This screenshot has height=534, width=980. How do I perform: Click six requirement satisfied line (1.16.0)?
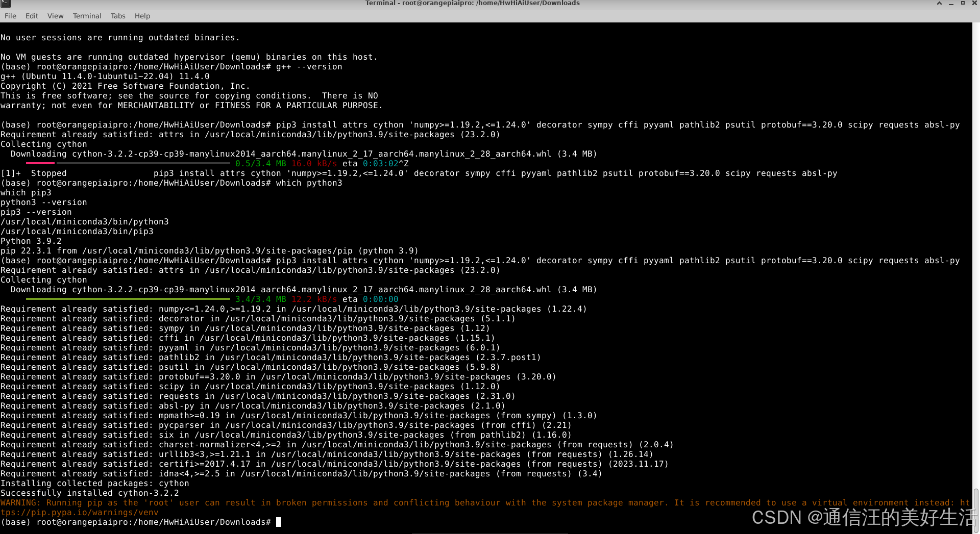(286, 435)
